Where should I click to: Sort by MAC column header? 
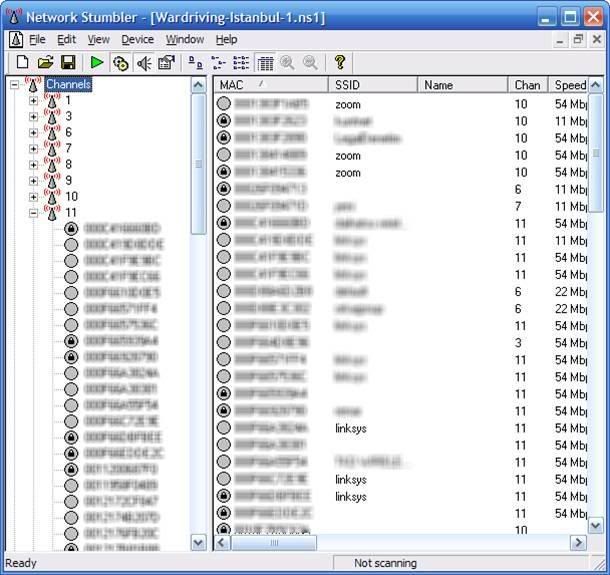(271, 85)
